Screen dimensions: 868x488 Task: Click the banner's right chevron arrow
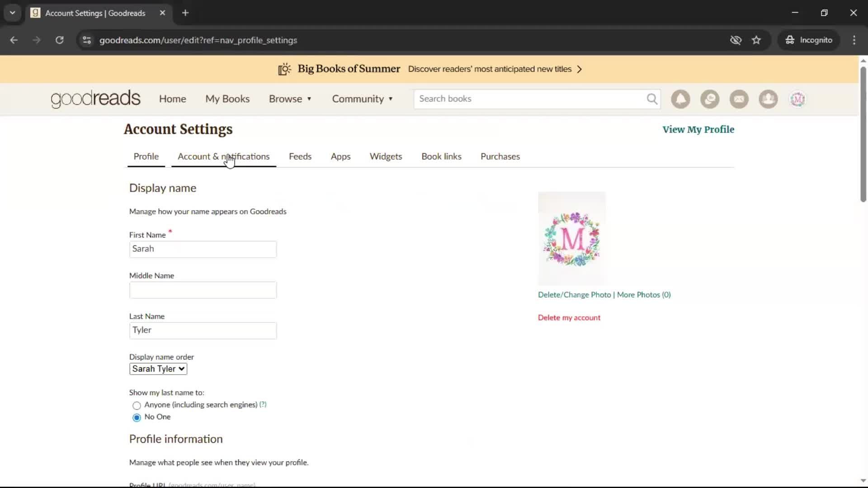tap(580, 69)
